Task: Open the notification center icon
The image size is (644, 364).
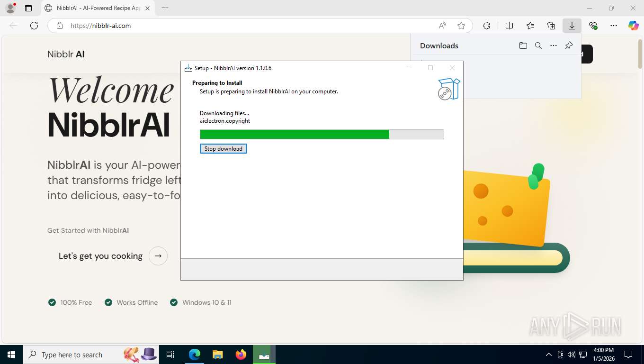Action: (x=628, y=355)
